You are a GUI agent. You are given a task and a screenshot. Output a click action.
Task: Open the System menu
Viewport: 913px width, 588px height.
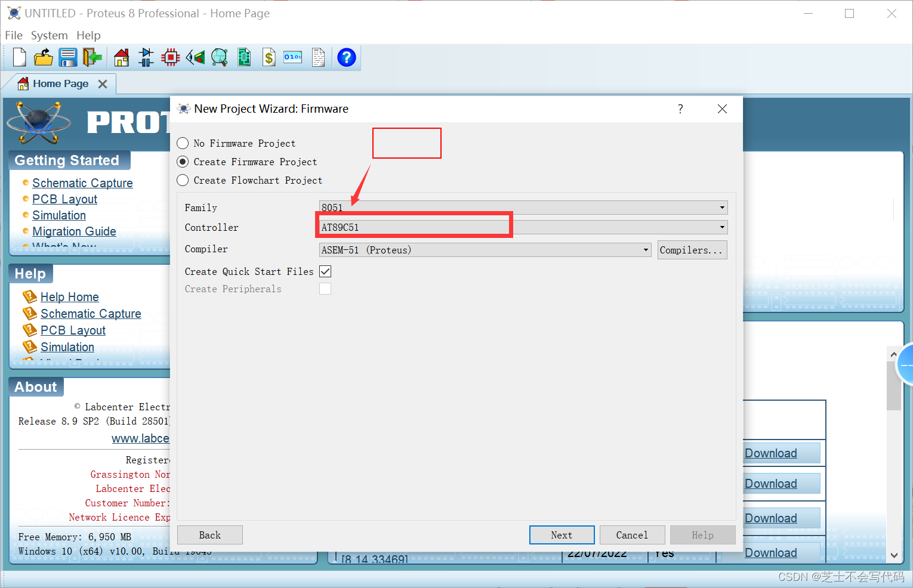click(50, 35)
